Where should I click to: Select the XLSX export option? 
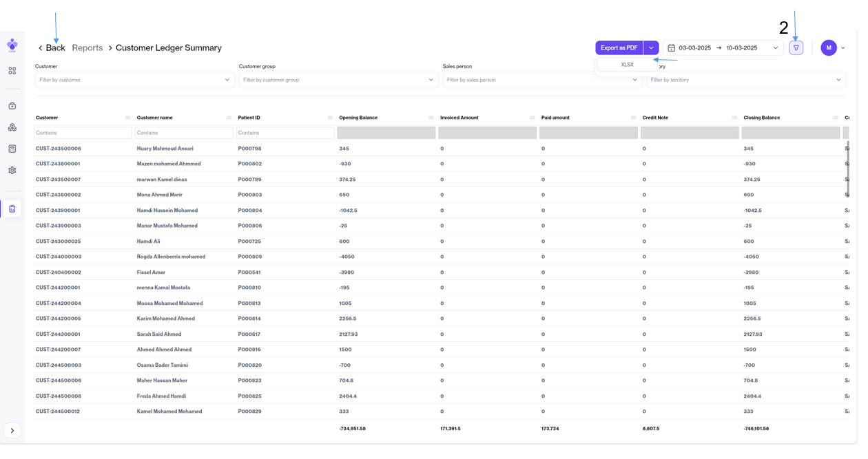[627, 65]
